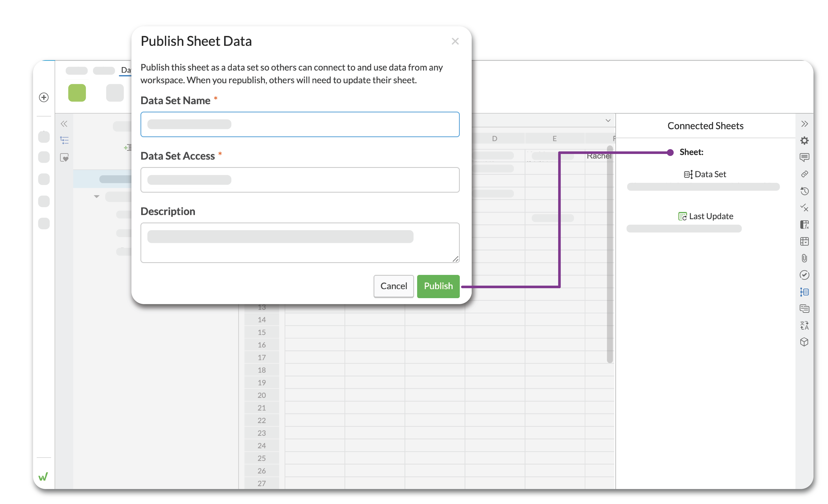Click the Publish button
828x504 pixels.
pyautogui.click(x=438, y=286)
